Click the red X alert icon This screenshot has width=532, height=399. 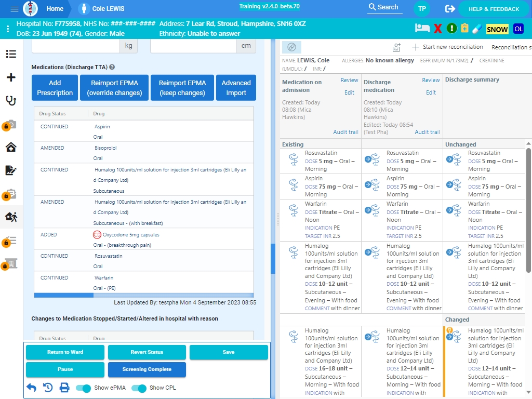click(438, 29)
